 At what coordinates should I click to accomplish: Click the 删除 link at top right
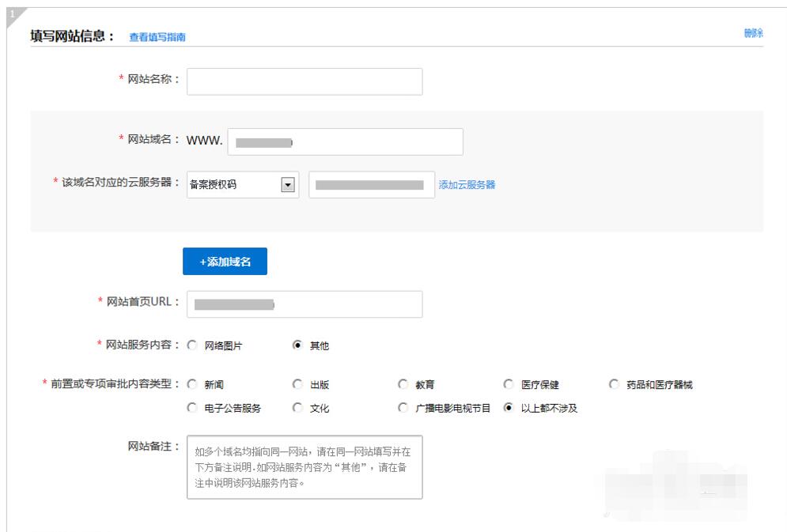tap(753, 33)
